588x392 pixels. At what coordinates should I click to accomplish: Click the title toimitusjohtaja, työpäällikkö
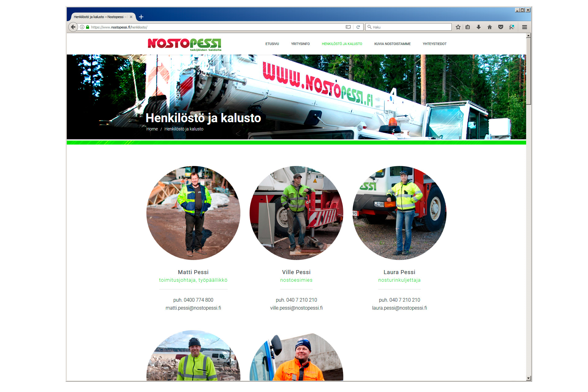pyautogui.click(x=193, y=280)
